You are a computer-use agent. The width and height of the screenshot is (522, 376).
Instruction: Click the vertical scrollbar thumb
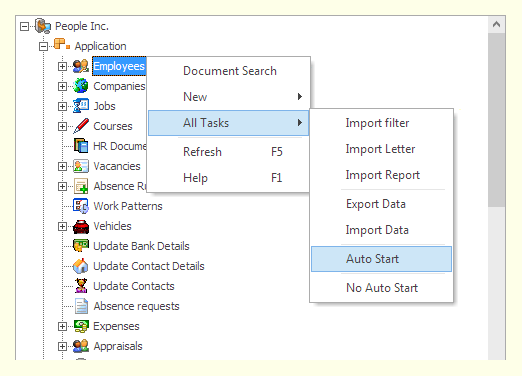(x=496, y=120)
